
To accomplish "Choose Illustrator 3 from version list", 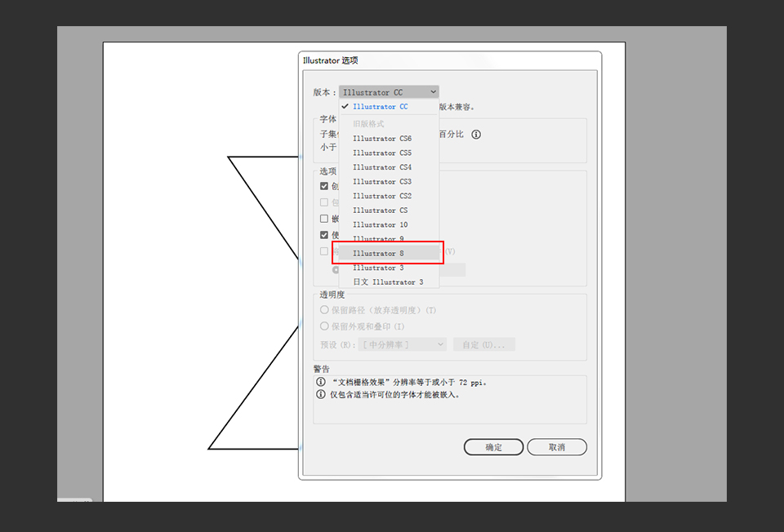I will (389, 268).
